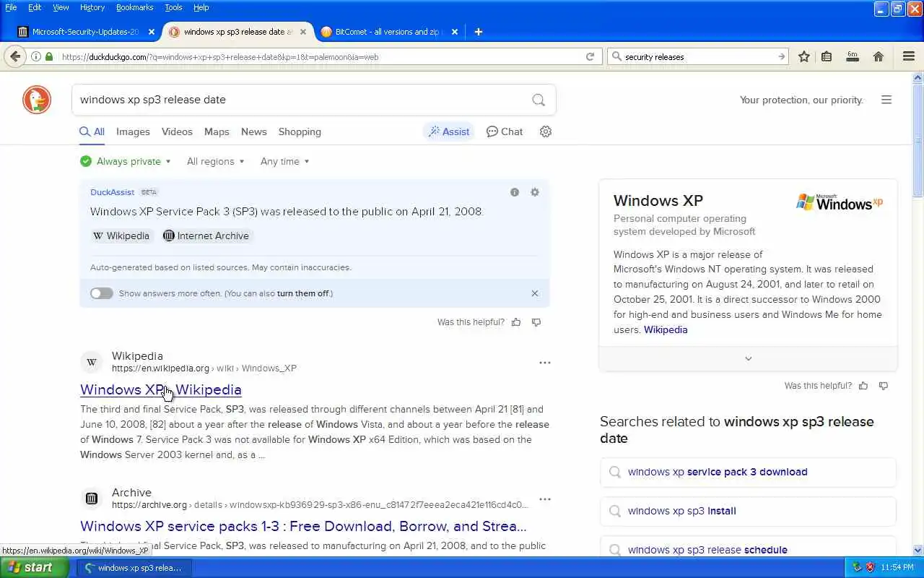This screenshot has height=578, width=924.
Task: Open the DuckAssist settings gear
Action: pos(535,192)
